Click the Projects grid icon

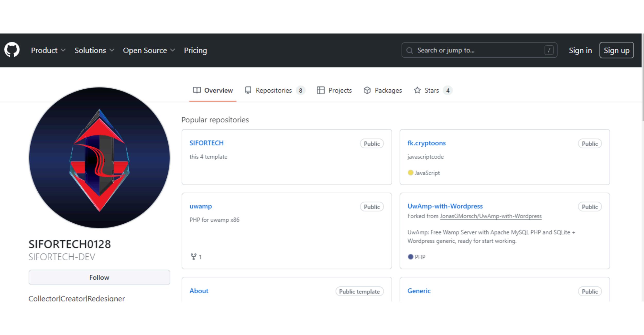321,90
